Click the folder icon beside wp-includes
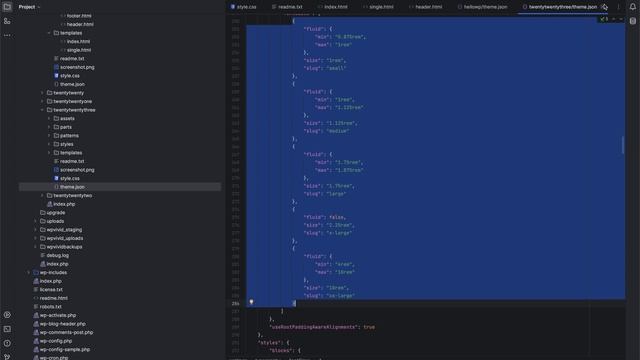The width and height of the screenshot is (640, 360). [x=36, y=273]
